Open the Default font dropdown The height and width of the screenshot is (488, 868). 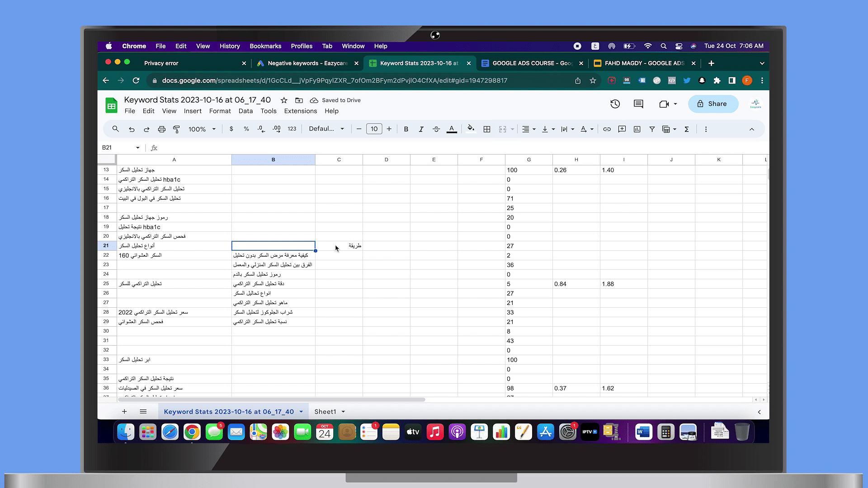click(326, 129)
